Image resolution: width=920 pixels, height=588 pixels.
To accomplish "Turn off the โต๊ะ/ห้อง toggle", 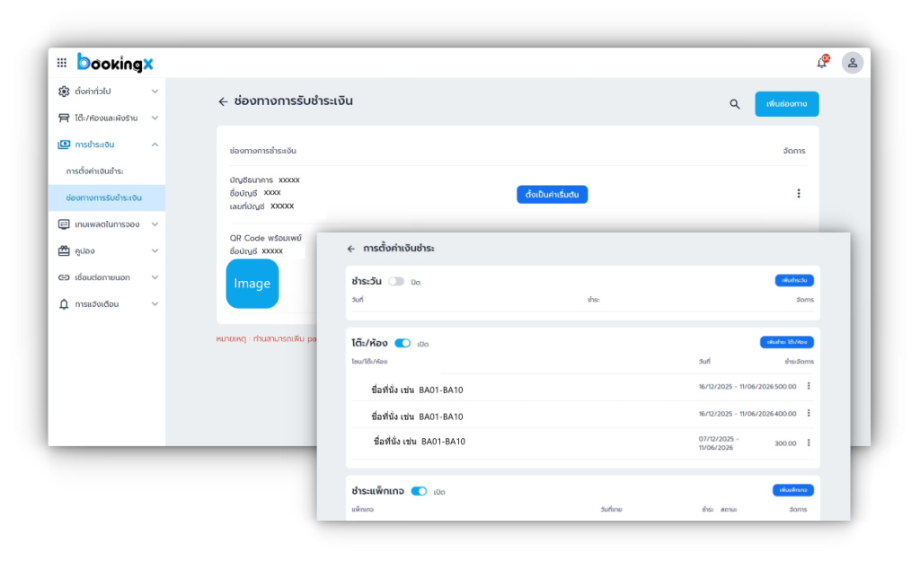I will pyautogui.click(x=402, y=343).
